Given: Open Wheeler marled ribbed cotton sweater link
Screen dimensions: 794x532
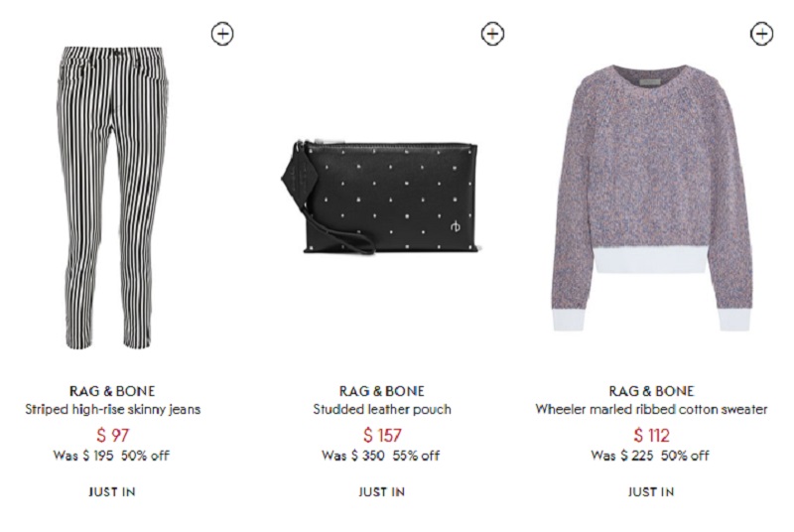Looking at the screenshot, I should [651, 409].
